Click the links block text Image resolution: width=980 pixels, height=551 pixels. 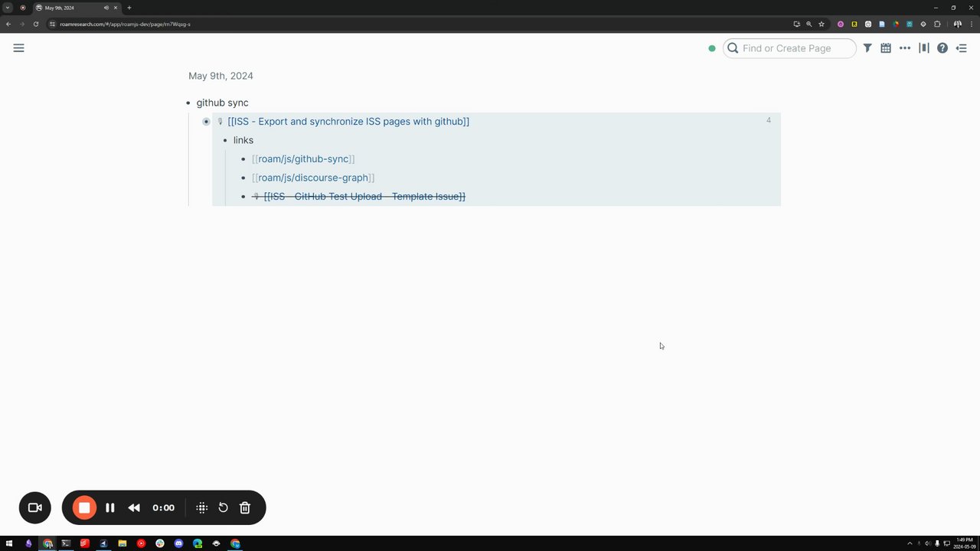[243, 140]
